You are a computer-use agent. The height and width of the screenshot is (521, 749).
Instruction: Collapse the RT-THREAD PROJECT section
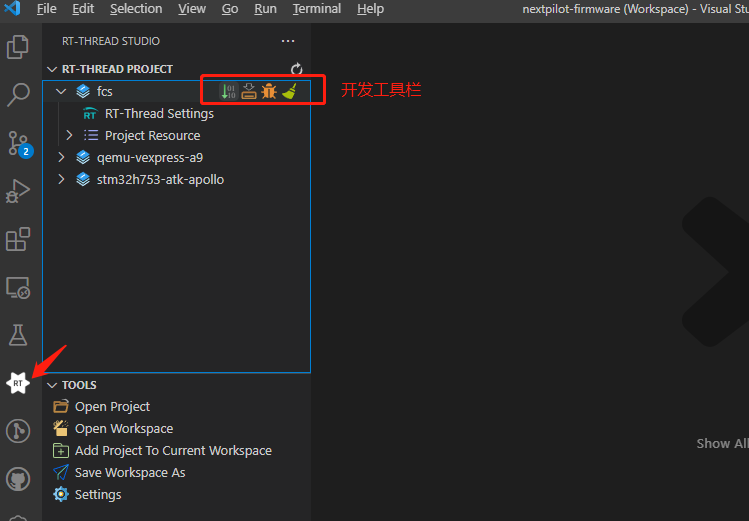tap(52, 69)
